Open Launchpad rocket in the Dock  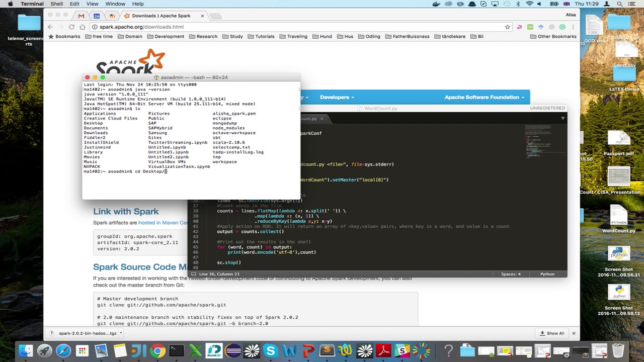tap(44, 350)
